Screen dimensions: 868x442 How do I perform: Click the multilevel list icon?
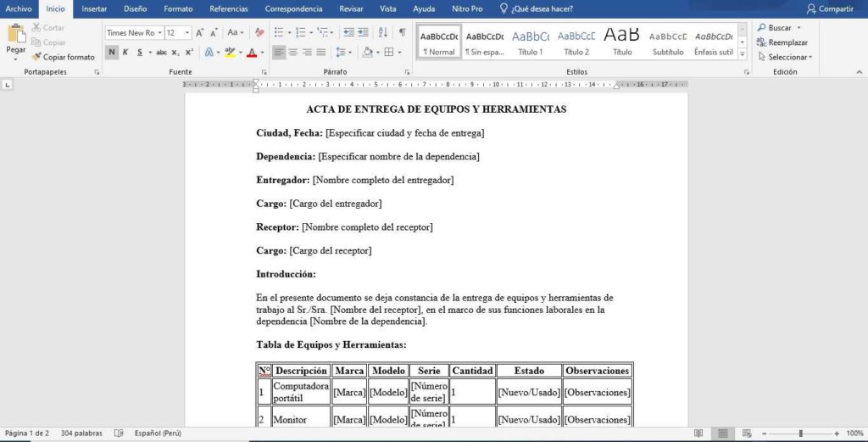point(322,33)
